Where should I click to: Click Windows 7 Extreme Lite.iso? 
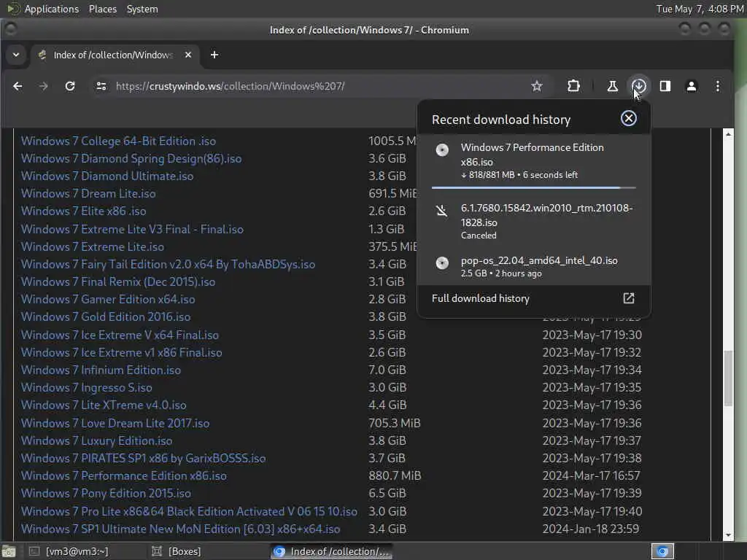[93, 246]
